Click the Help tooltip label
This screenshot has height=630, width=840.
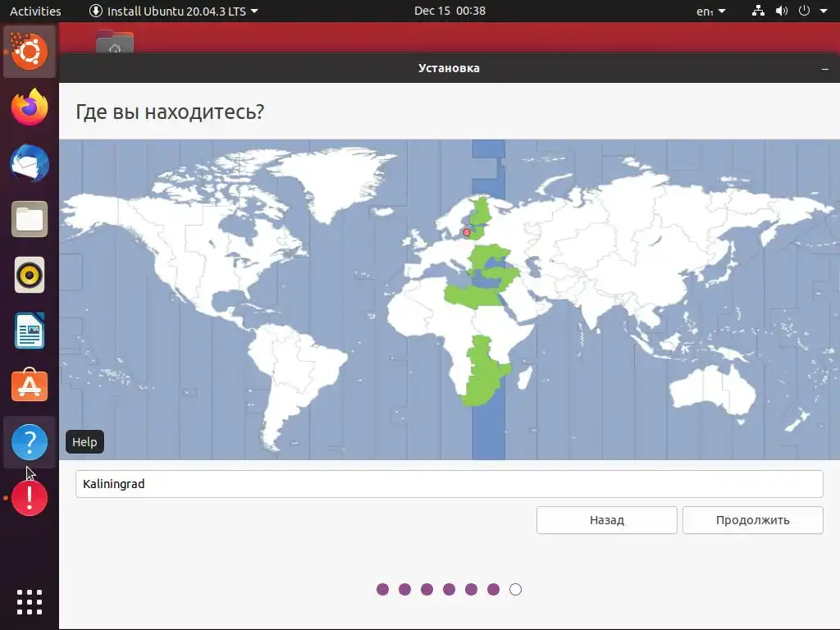(x=84, y=442)
